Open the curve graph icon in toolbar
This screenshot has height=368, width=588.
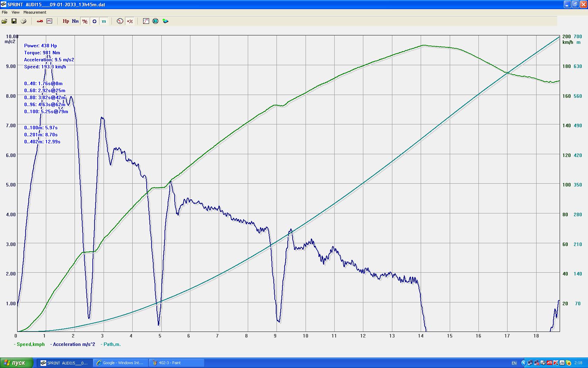tap(146, 21)
